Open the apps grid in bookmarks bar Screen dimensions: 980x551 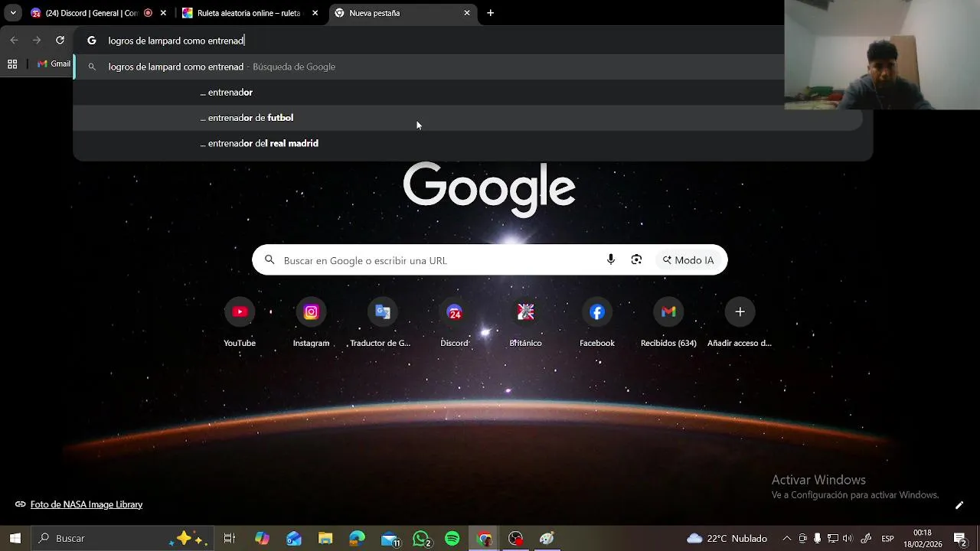(12, 64)
